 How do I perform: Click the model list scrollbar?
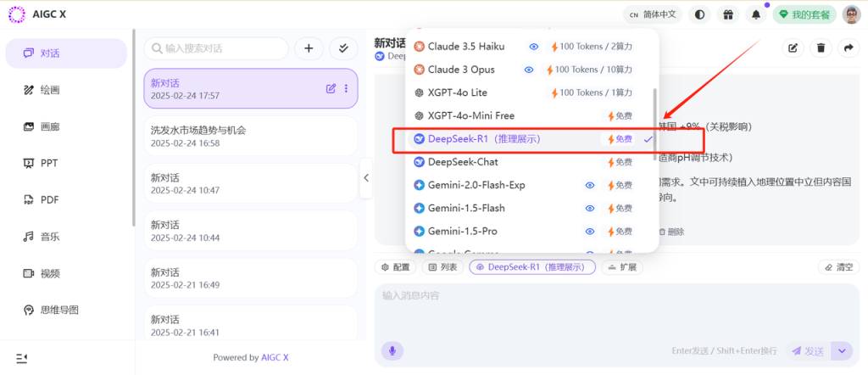[x=655, y=124]
